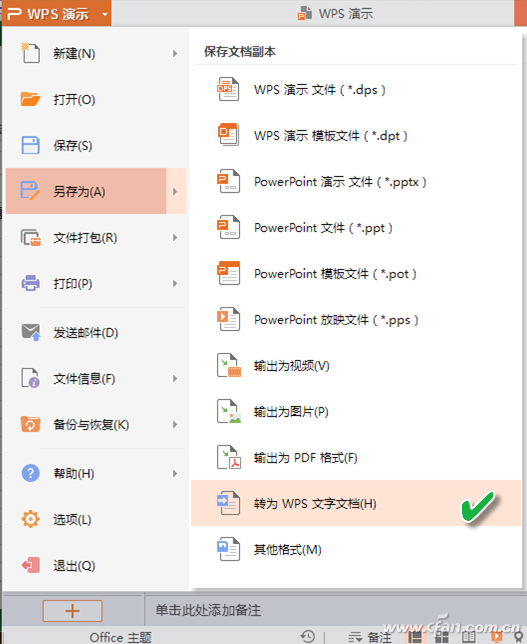
Task: Toggle the 备注 notes button in the status bar
Action: tap(370, 637)
